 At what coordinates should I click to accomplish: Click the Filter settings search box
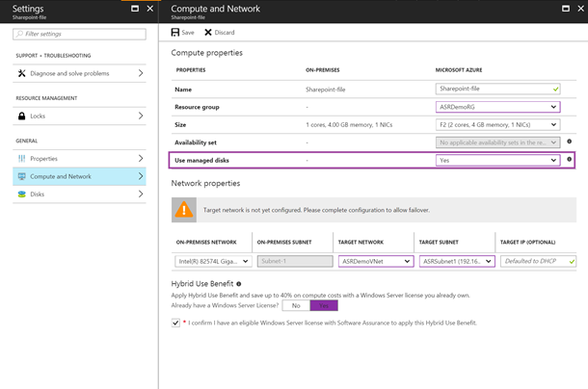tap(79, 34)
